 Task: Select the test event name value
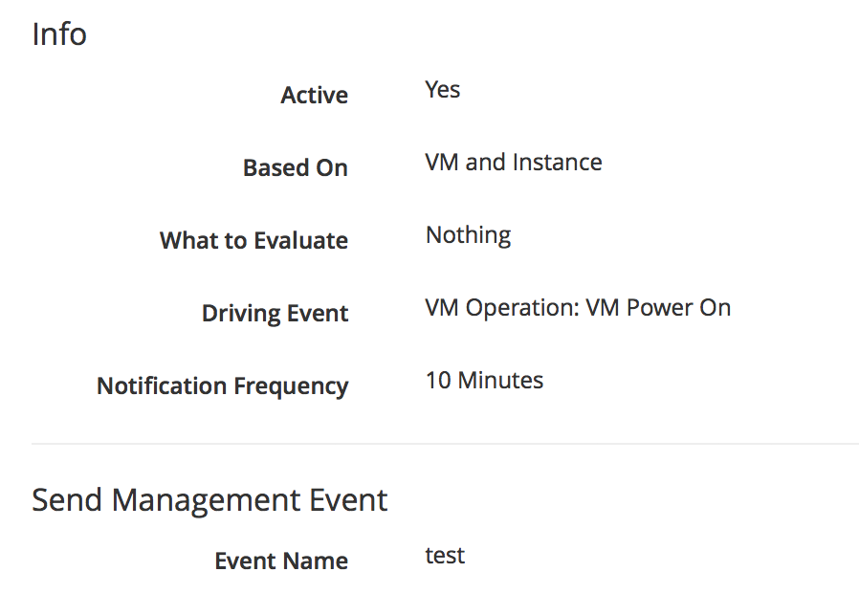click(x=445, y=556)
